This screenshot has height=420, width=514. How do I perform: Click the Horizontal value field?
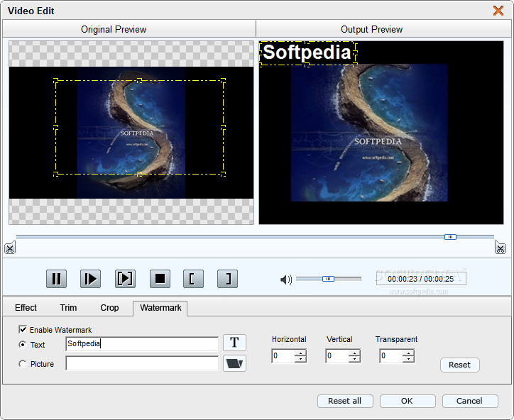pyautogui.click(x=283, y=355)
